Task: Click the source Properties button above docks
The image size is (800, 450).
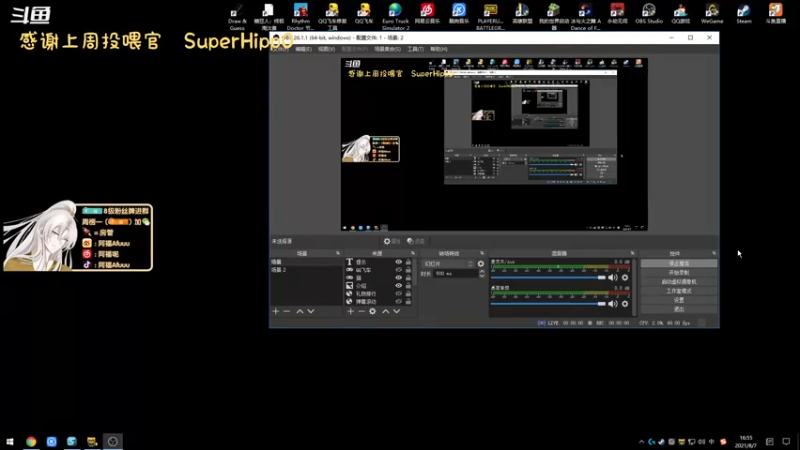Action: pos(392,241)
